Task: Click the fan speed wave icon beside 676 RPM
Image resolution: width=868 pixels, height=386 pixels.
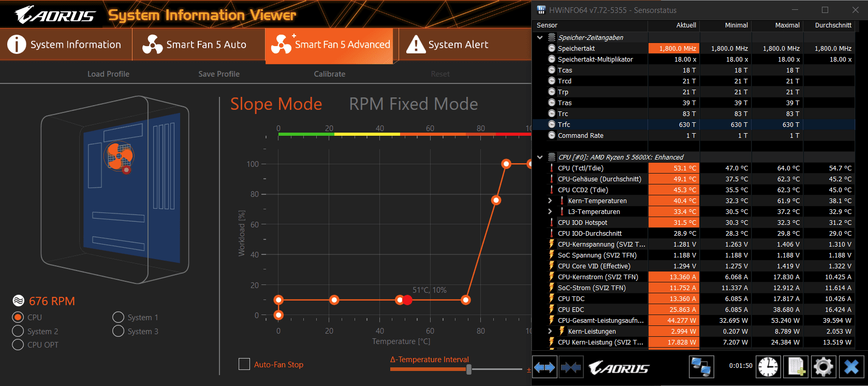Action: click(x=19, y=301)
